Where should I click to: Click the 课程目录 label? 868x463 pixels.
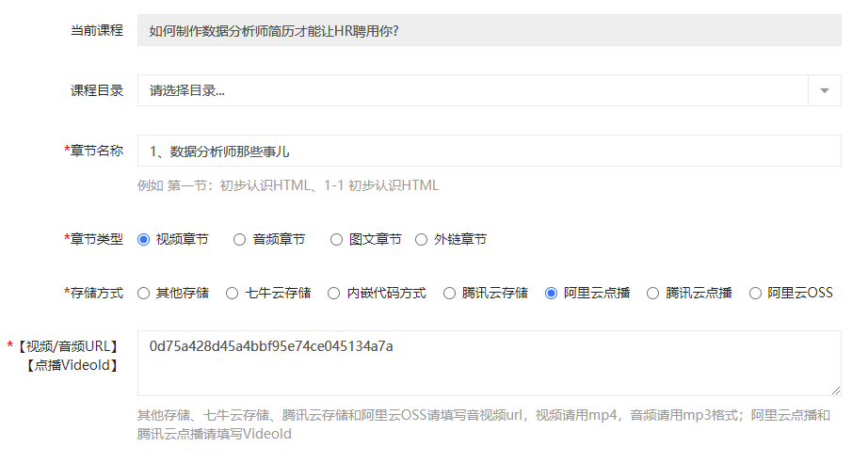tap(97, 90)
